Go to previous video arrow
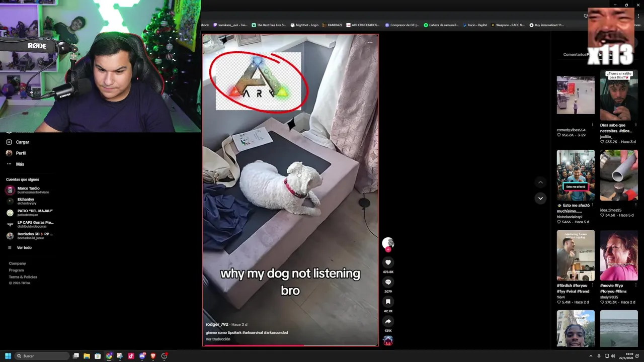The image size is (644, 362). [x=540, y=183]
